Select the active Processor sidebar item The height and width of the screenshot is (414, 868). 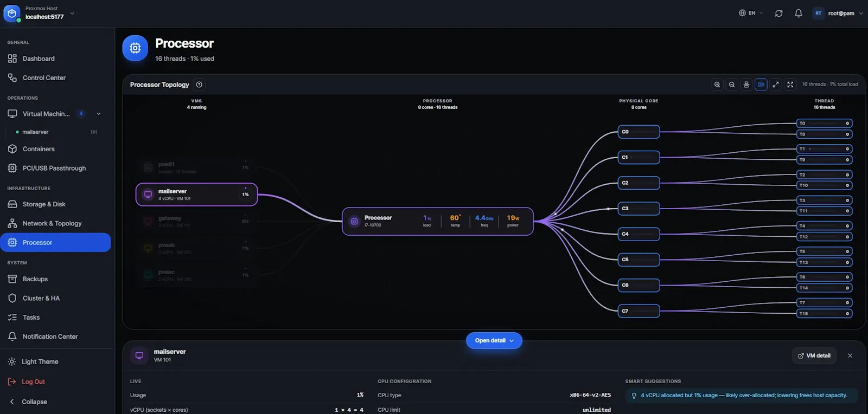coord(56,242)
